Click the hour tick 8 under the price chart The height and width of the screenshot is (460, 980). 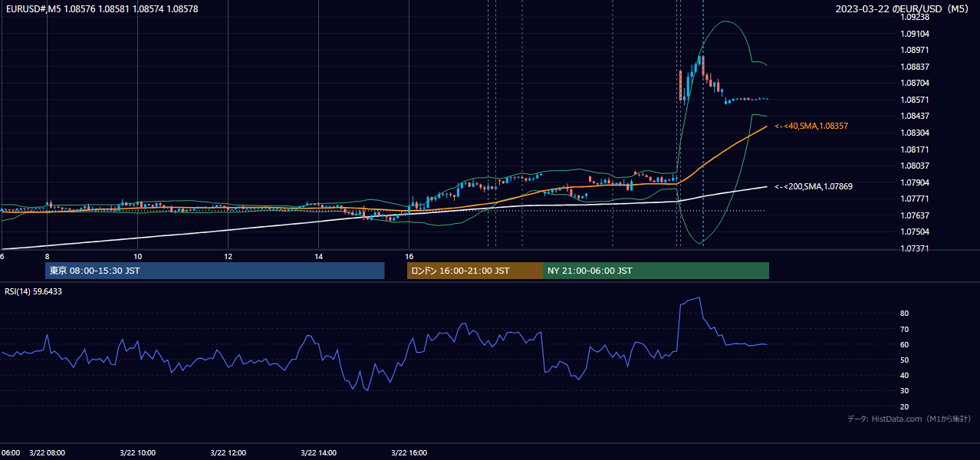(48, 256)
